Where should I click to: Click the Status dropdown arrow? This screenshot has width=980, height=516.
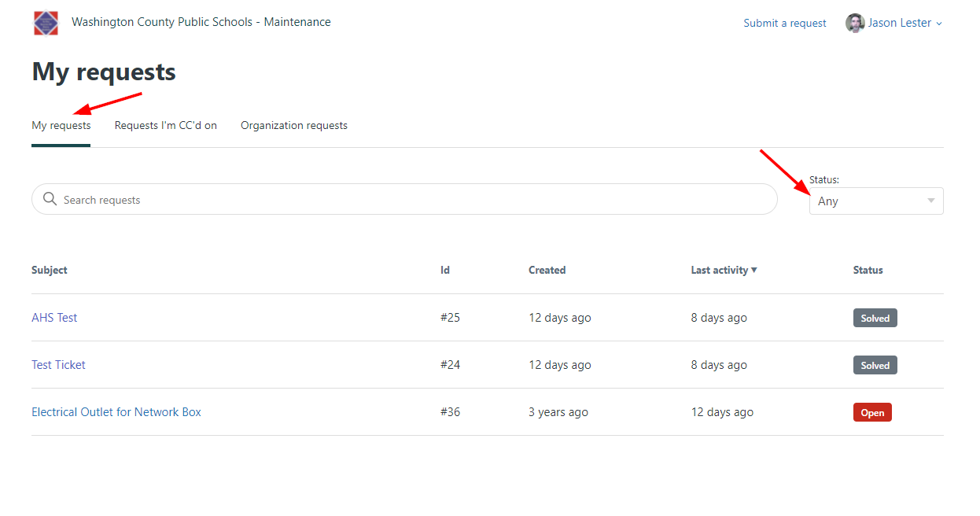931,201
